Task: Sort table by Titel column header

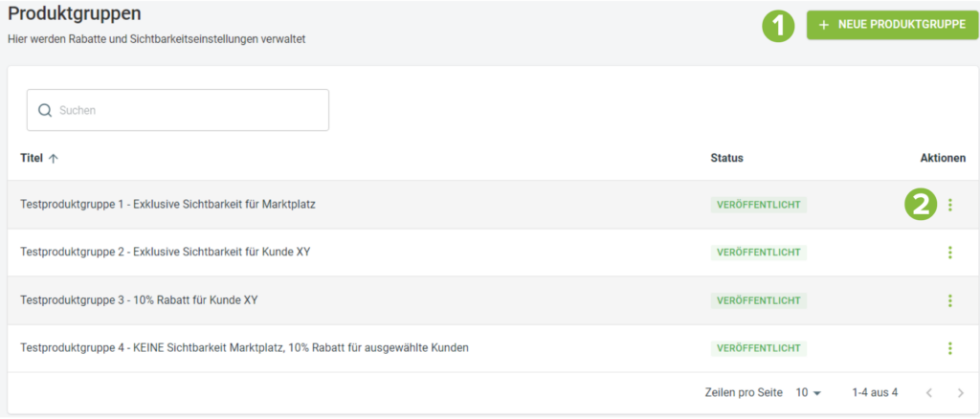Action: pyautogui.click(x=32, y=159)
